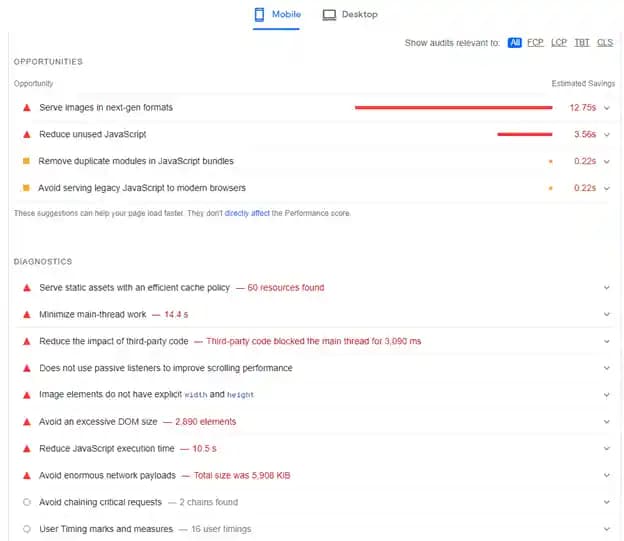Click red triangle beside passive listeners audit
Screen dimensions: 624x541
coord(27,368)
